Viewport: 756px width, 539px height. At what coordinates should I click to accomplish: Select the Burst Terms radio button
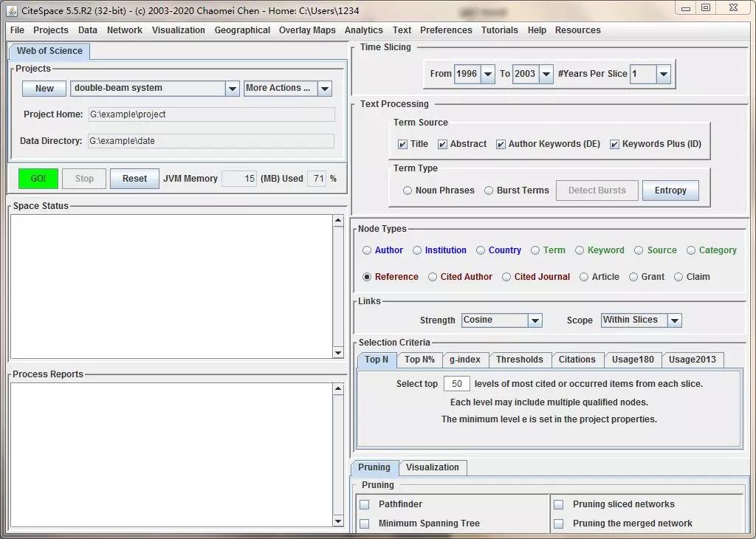point(489,190)
